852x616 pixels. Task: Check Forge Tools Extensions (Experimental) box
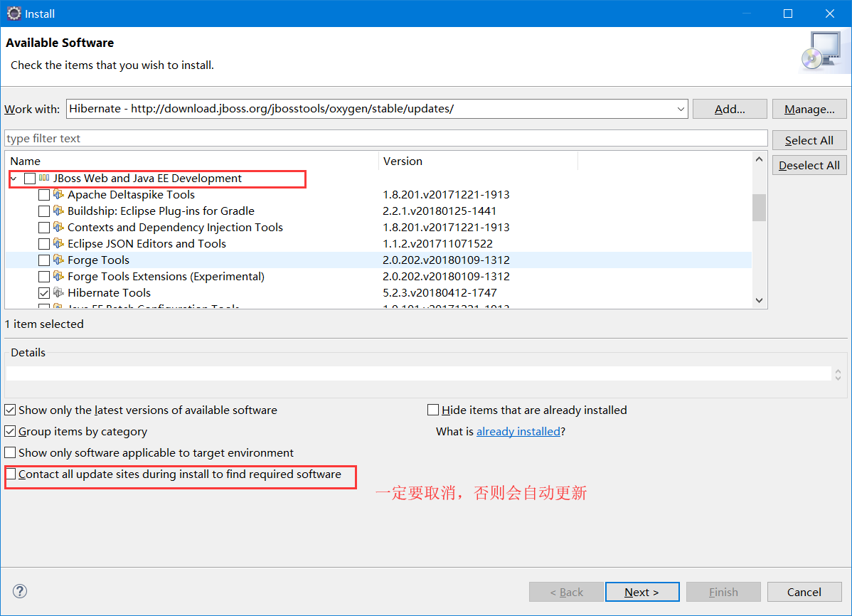44,276
